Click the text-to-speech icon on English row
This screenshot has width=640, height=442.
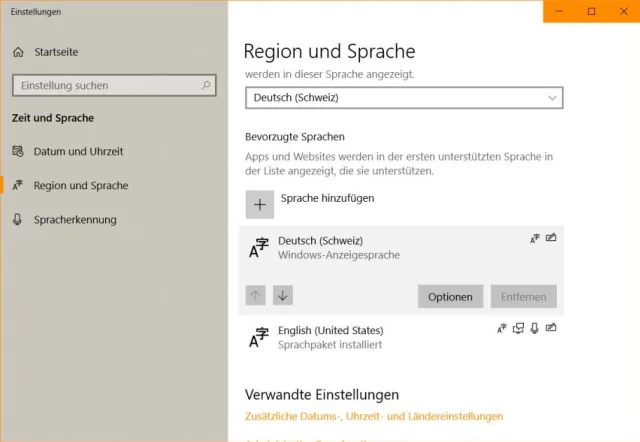click(x=518, y=328)
